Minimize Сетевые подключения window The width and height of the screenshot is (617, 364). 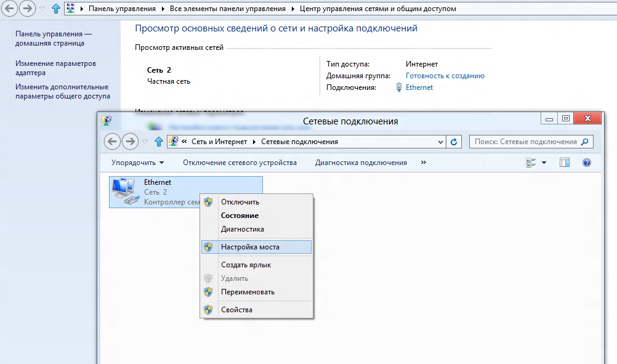point(549,118)
